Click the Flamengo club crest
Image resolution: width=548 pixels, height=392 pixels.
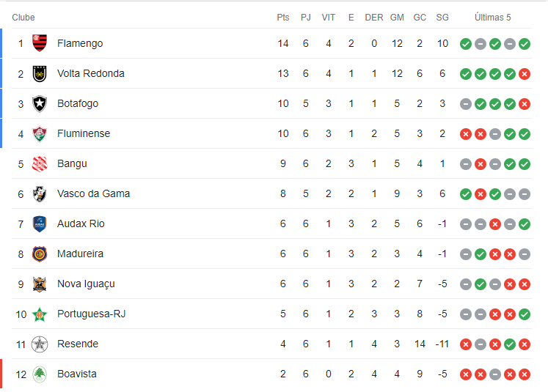pos(40,43)
